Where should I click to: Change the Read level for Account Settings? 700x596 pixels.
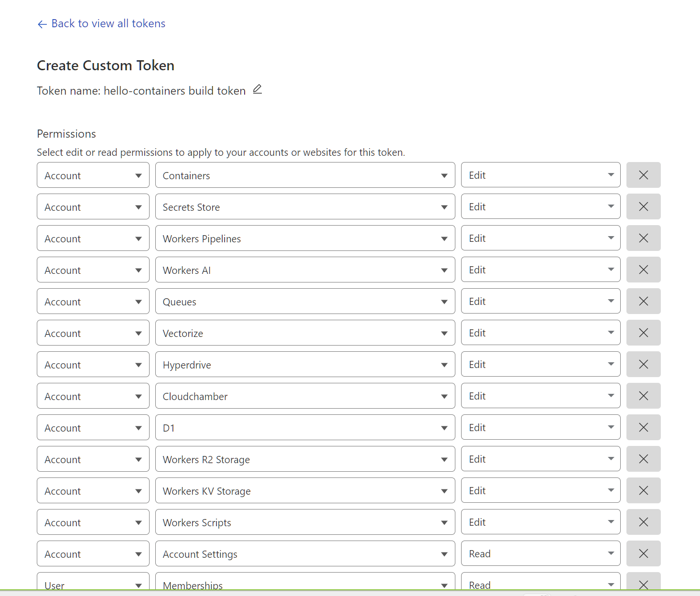tap(540, 553)
